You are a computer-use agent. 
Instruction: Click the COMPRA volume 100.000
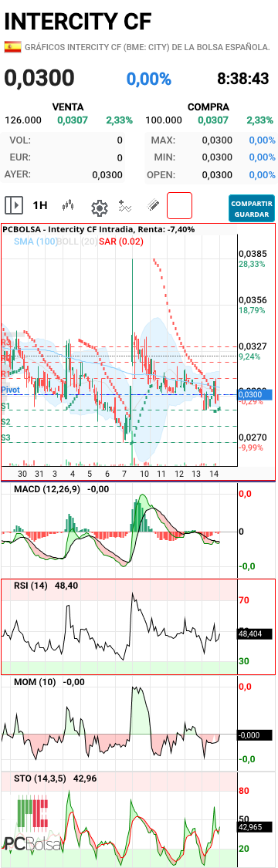tap(164, 120)
